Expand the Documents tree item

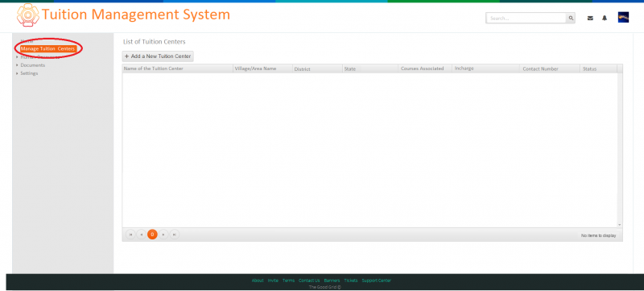[17, 65]
